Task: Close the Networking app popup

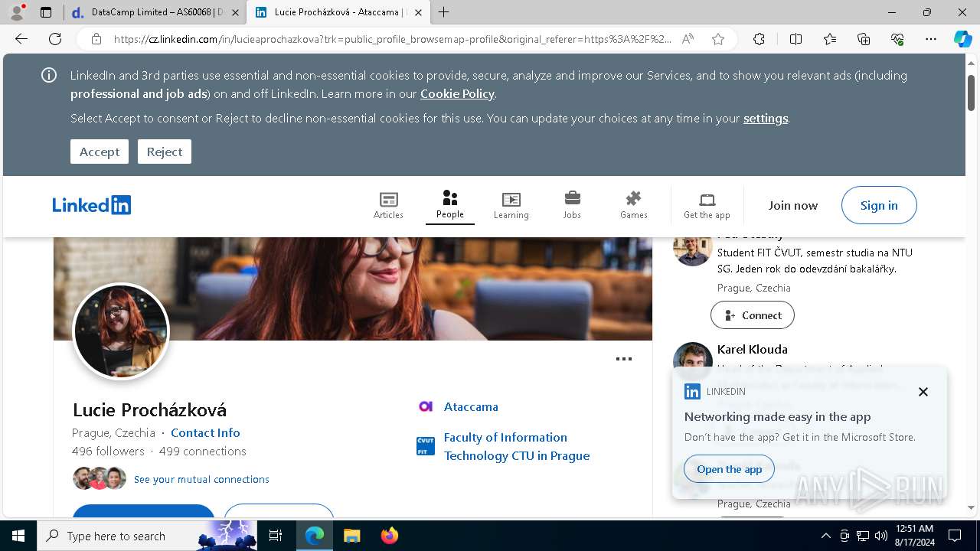Action: tap(923, 392)
